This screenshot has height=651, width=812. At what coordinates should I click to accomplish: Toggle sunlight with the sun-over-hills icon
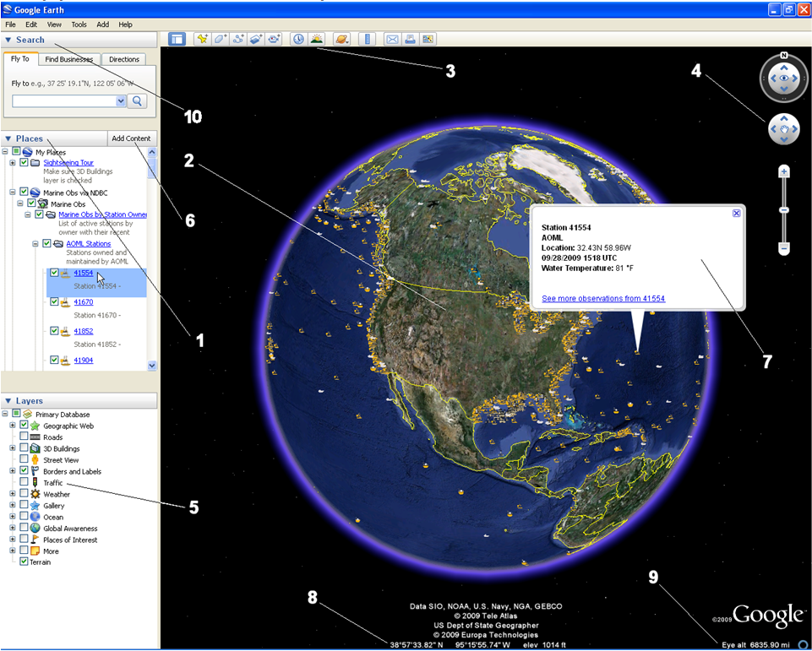click(x=316, y=40)
